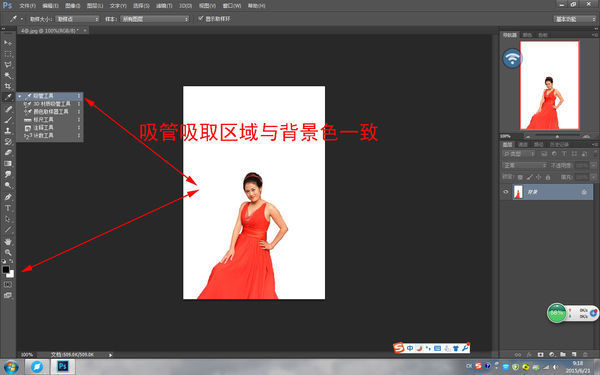Viewport: 600px width, 375px height.
Task: Delete layer using the trash icon
Action: pos(585,355)
